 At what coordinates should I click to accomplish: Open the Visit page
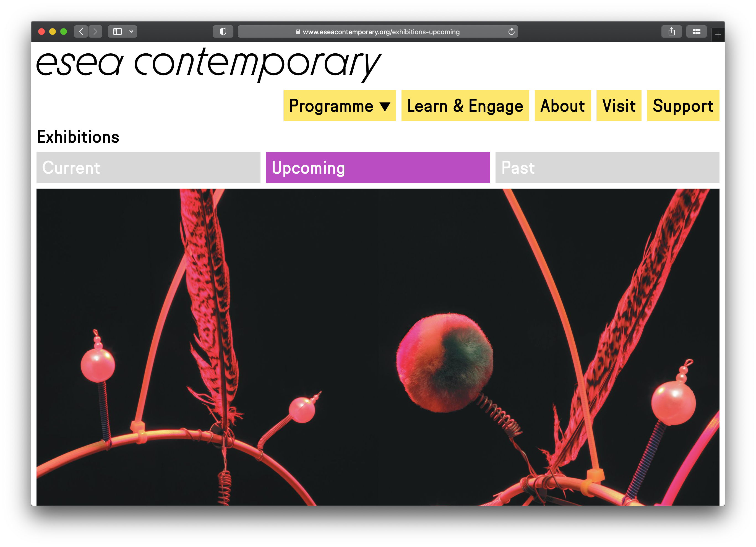coord(619,106)
